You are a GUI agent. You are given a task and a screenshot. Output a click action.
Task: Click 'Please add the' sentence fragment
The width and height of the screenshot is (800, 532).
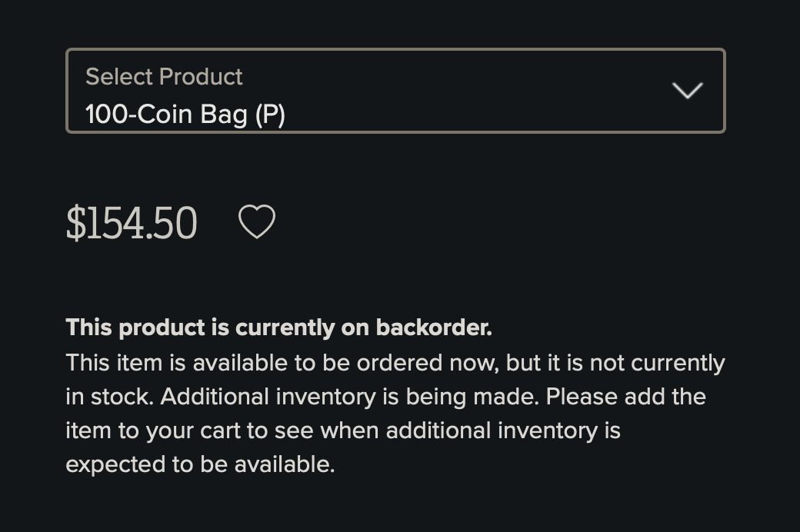click(626, 397)
